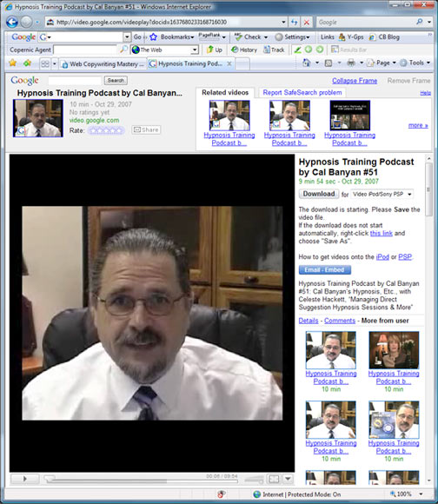Open CB Blog favorite link
The width and height of the screenshot is (438, 504).
pyautogui.click(x=384, y=37)
